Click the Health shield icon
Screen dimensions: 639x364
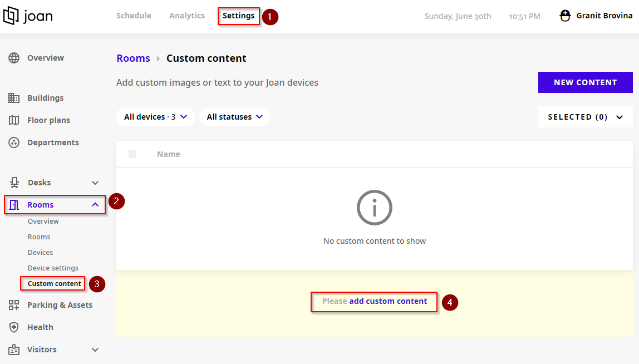tap(14, 327)
